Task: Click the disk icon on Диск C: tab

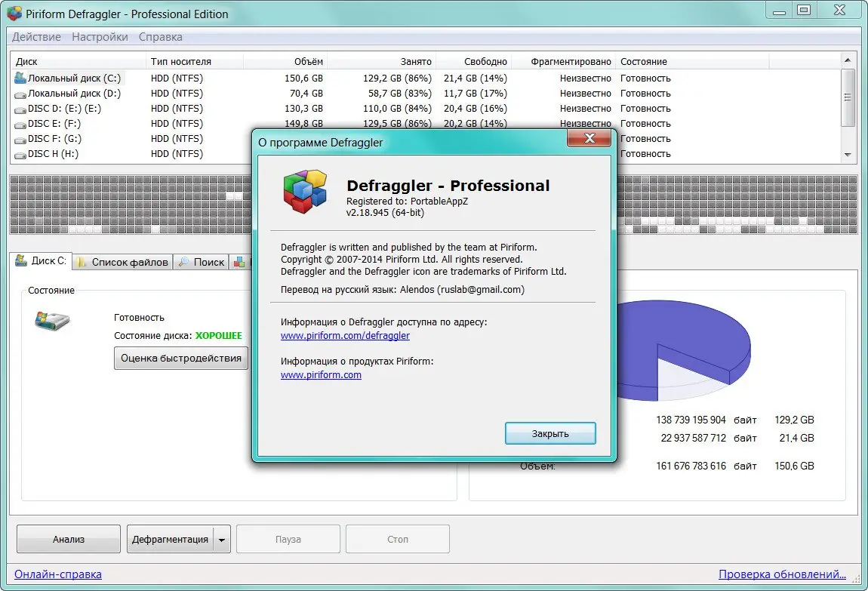Action: pyautogui.click(x=21, y=260)
